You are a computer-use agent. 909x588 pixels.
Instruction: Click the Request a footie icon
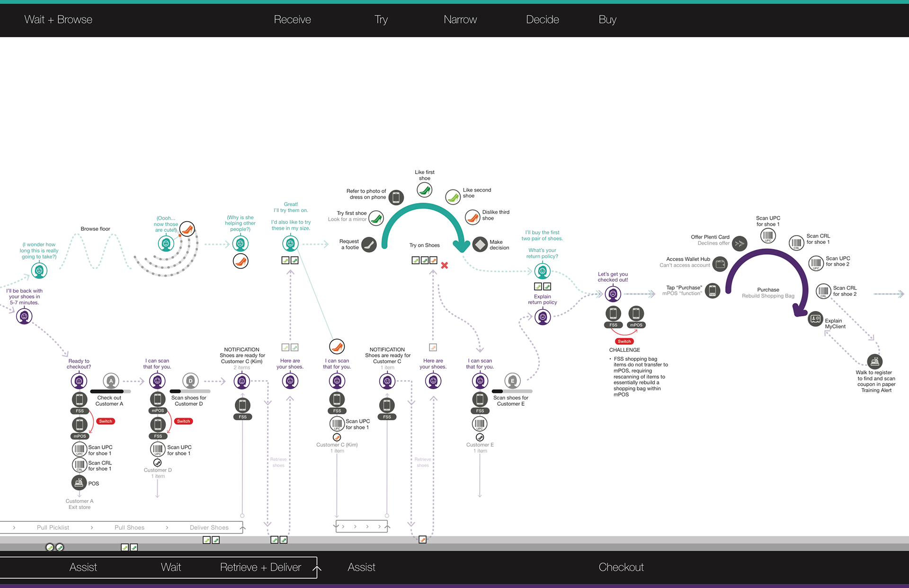click(369, 244)
